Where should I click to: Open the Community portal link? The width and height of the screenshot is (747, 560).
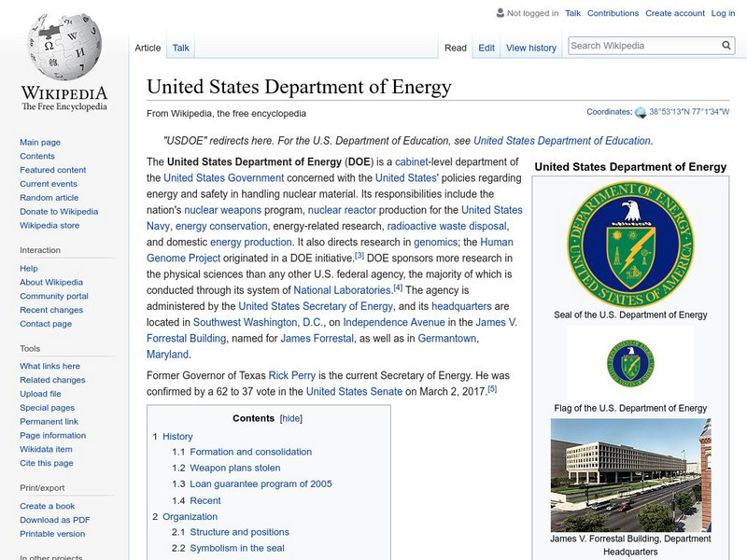tap(54, 296)
